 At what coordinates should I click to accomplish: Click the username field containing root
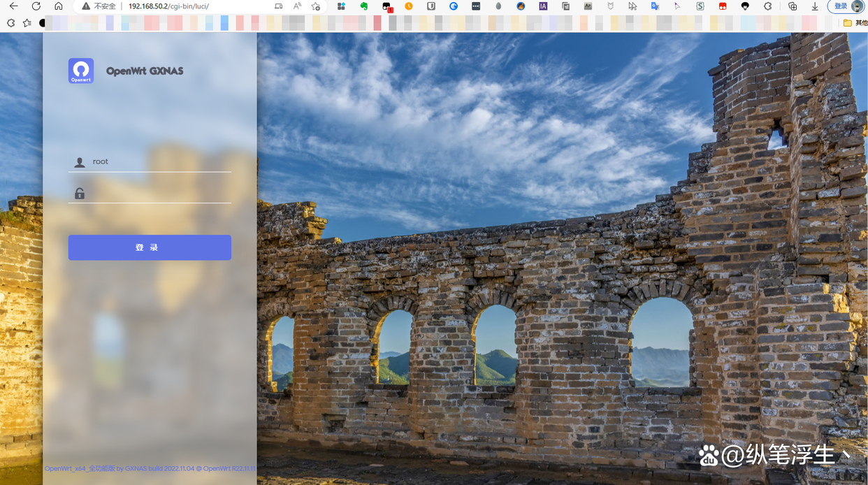160,161
